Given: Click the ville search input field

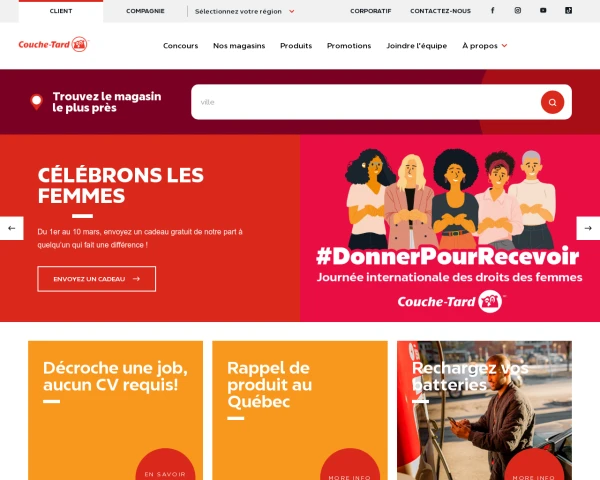Looking at the screenshot, I should tap(365, 102).
